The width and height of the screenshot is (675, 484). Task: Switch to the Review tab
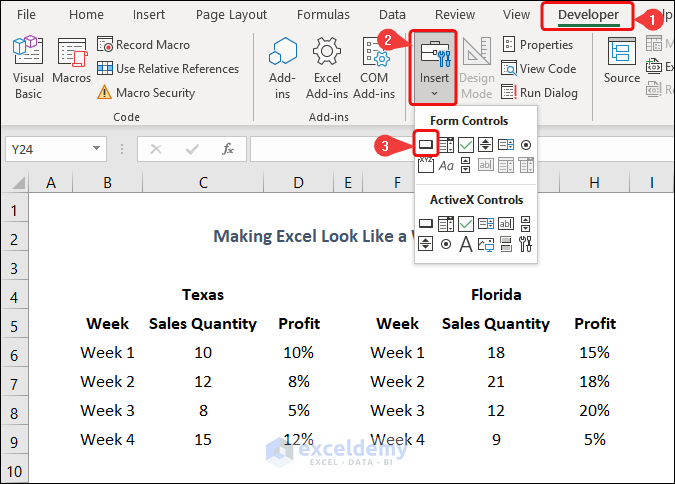[x=455, y=15]
